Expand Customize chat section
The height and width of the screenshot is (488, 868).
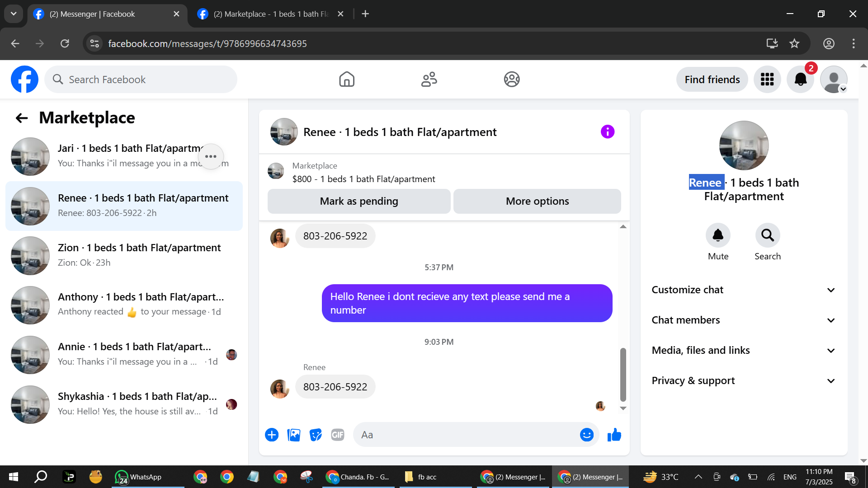744,290
